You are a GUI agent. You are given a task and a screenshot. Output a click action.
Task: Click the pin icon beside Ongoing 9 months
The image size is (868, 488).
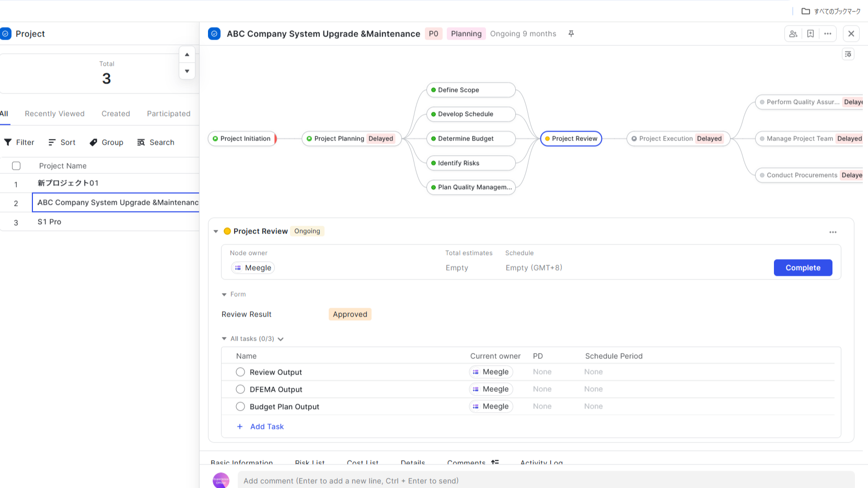(x=571, y=33)
